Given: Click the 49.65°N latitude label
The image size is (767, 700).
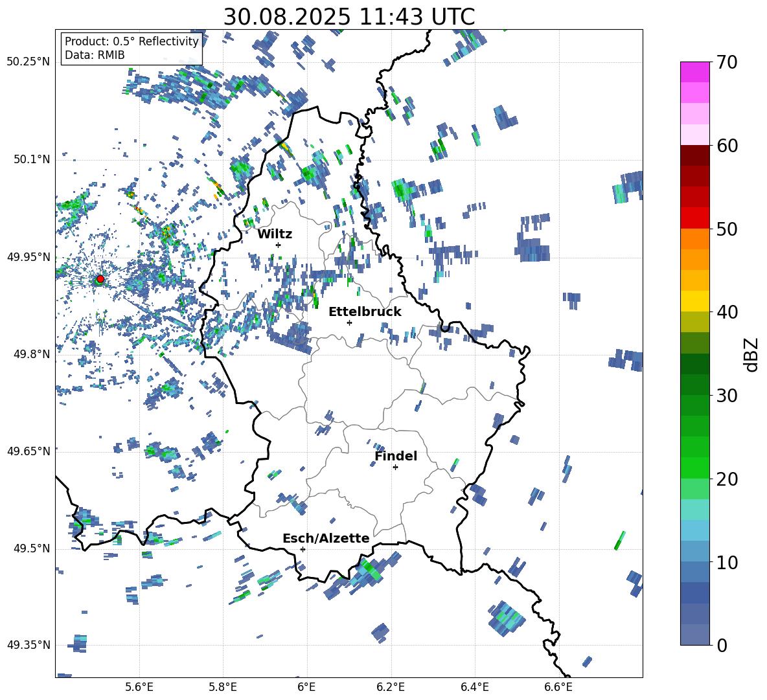Looking at the screenshot, I should pos(28,451).
